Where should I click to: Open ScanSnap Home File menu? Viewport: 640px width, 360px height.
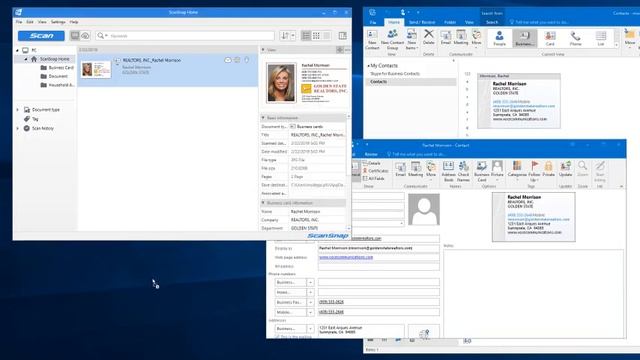pos(19,22)
